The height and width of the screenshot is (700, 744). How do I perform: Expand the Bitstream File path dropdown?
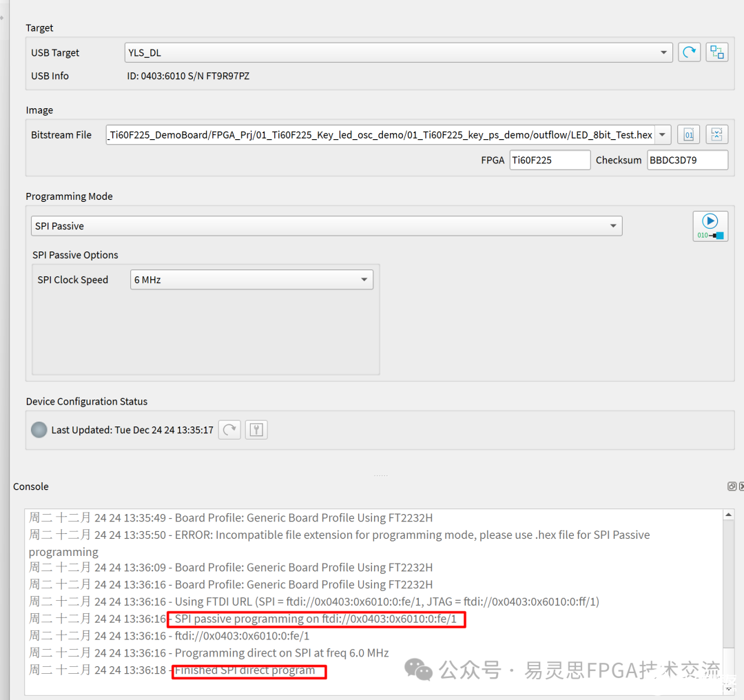pos(663,134)
